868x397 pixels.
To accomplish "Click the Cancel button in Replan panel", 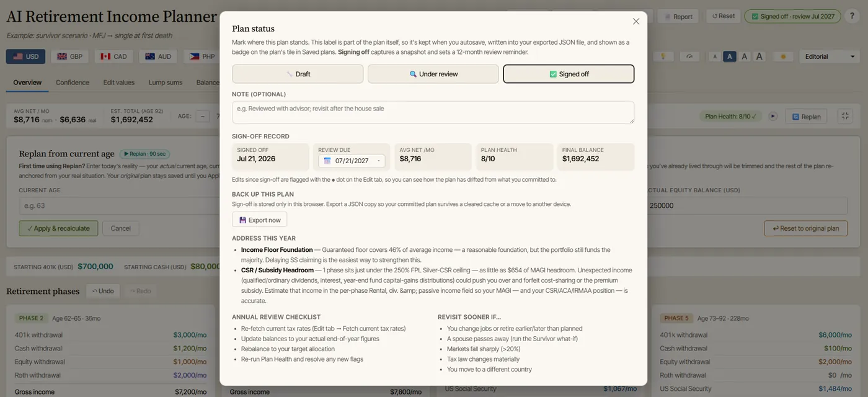I will pos(120,228).
